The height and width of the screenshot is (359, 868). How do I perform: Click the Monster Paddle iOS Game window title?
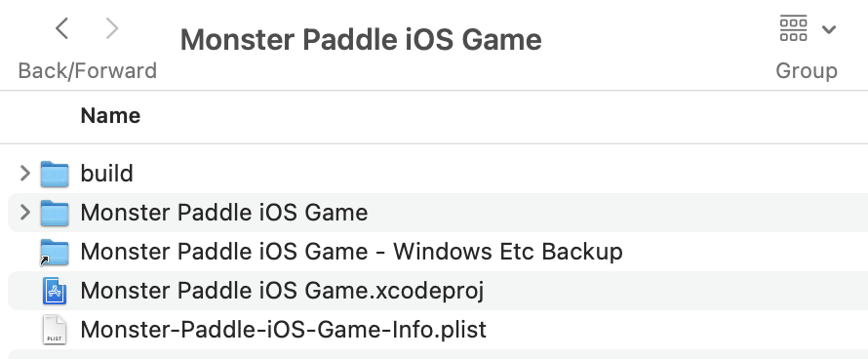(361, 40)
